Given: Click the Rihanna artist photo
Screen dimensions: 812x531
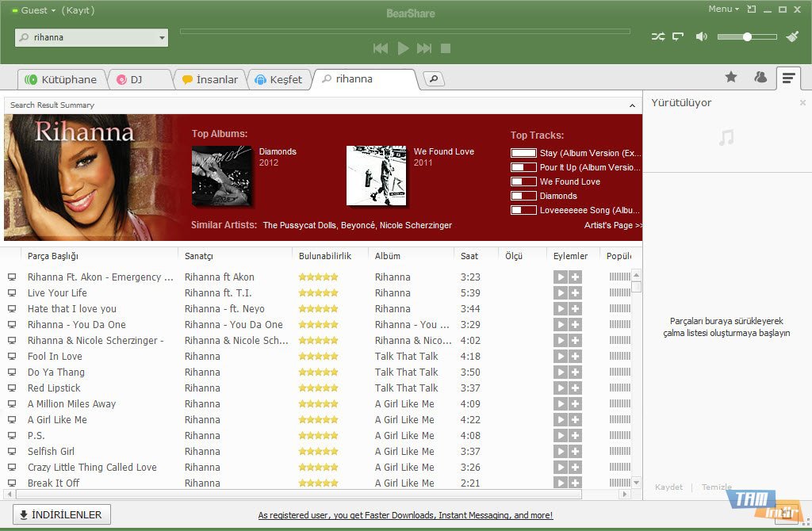Looking at the screenshot, I should click(90, 178).
